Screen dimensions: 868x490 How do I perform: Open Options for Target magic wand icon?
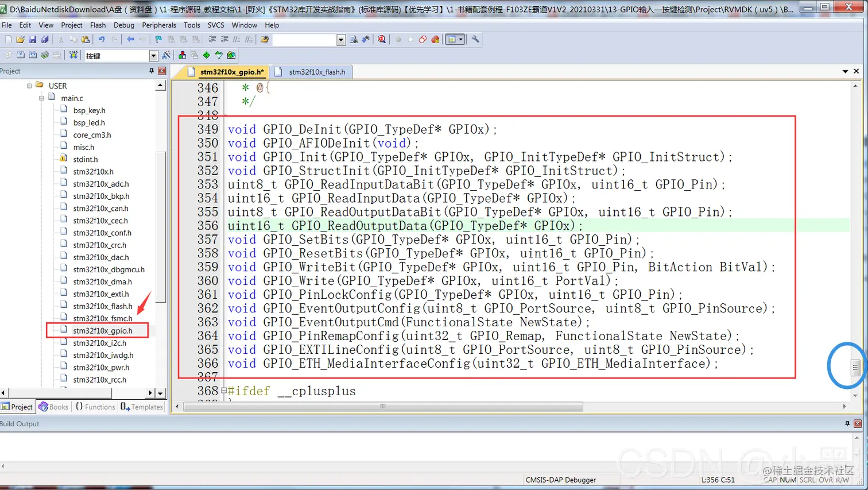[x=166, y=55]
